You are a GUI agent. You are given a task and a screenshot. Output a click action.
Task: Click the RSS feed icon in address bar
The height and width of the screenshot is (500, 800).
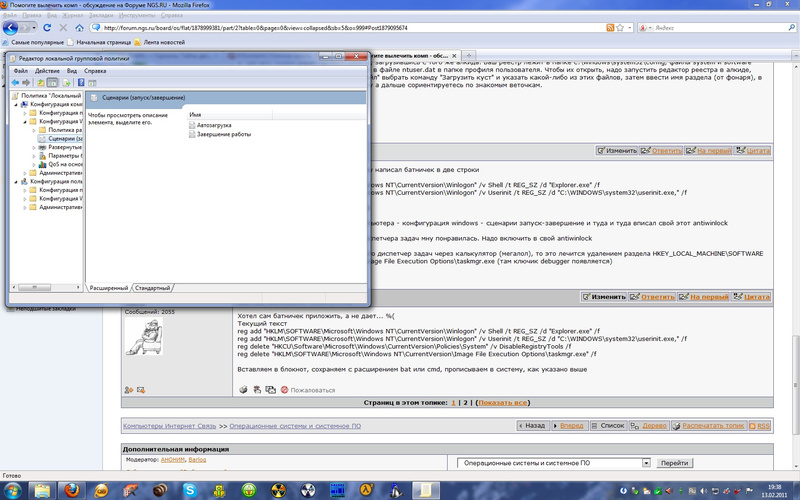click(x=610, y=28)
